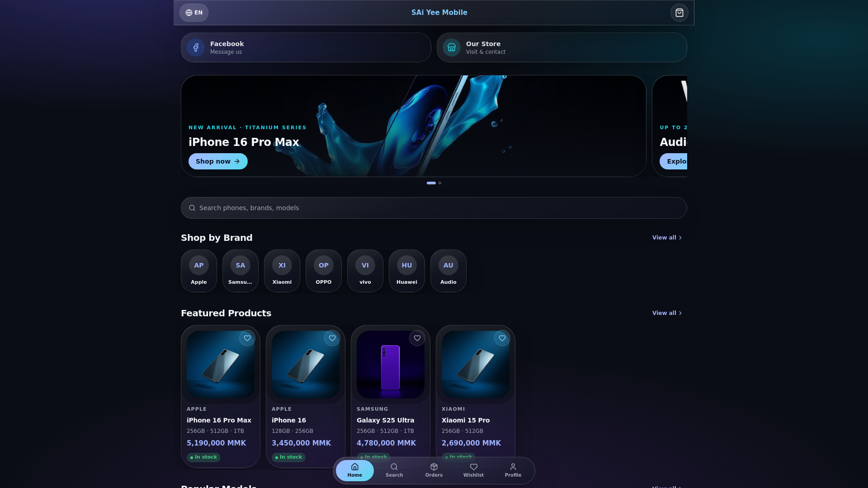Expand Featured Products with View all
This screenshot has width=868, height=488.
[x=667, y=313]
